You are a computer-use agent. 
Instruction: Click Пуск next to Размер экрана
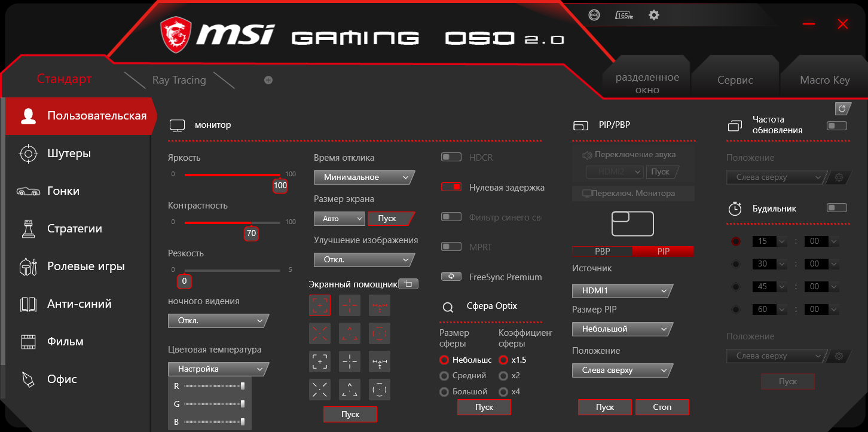click(x=390, y=219)
